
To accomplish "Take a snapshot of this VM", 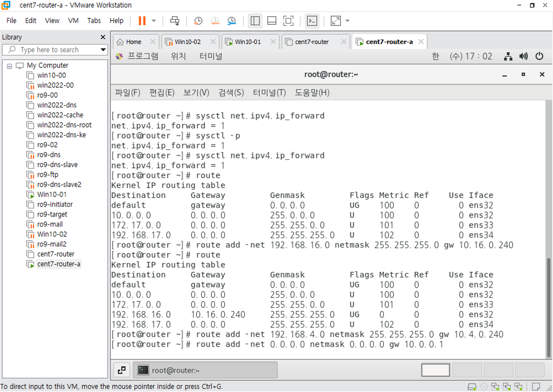I will pyautogui.click(x=198, y=21).
